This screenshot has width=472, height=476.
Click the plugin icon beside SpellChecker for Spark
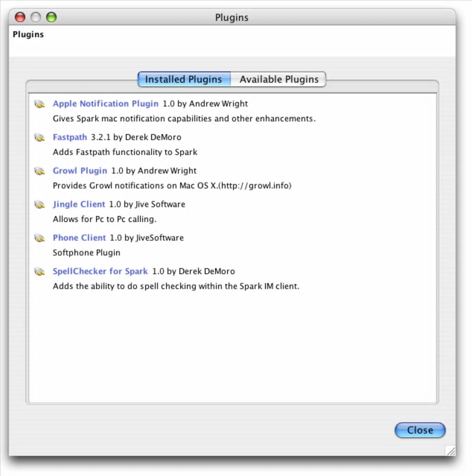[x=39, y=272]
